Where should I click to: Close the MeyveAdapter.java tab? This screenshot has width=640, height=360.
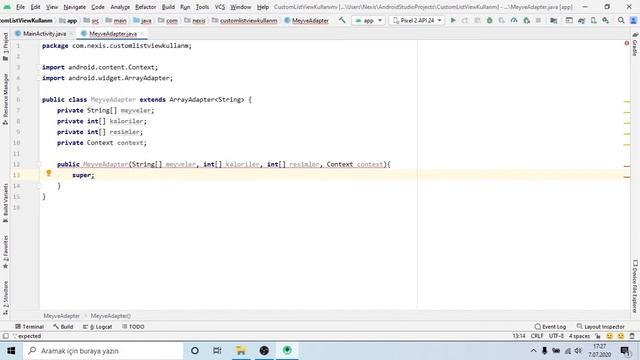[x=142, y=33]
